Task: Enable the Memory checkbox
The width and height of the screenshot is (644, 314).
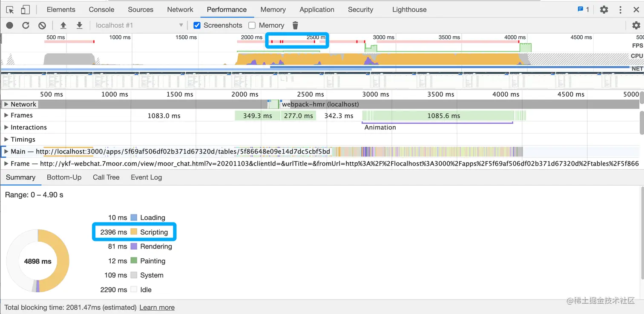Action: [x=252, y=26]
